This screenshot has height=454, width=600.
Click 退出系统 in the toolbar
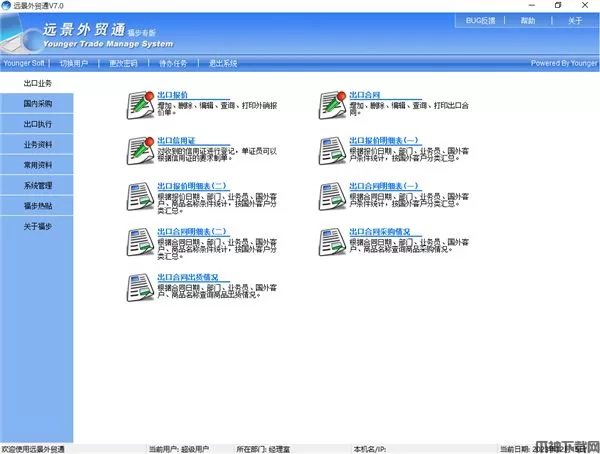(x=223, y=63)
